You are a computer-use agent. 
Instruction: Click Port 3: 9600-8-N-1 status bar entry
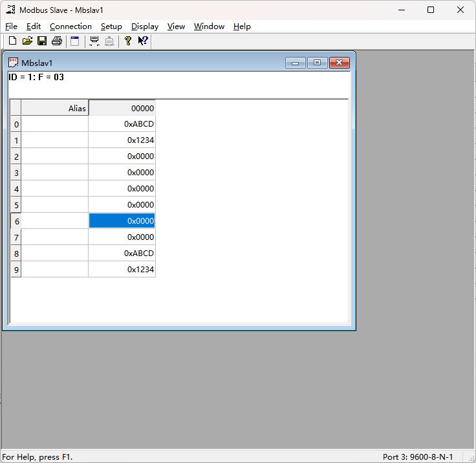point(418,457)
